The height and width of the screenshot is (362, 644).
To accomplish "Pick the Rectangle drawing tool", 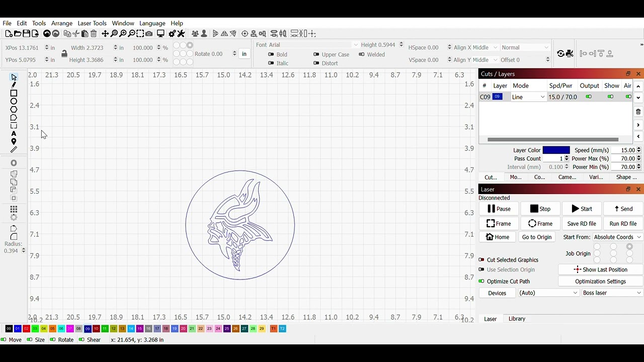I will pyautogui.click(x=14, y=93).
